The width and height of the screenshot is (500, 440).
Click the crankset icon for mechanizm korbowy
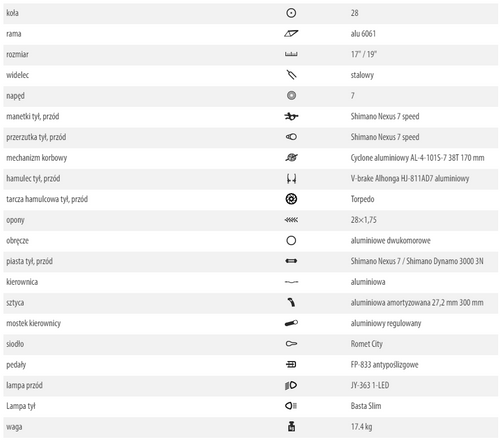[x=291, y=158]
